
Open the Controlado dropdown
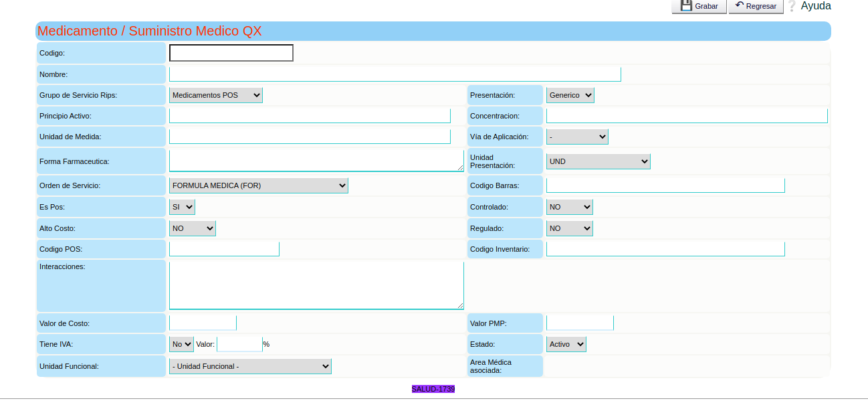pyautogui.click(x=569, y=207)
